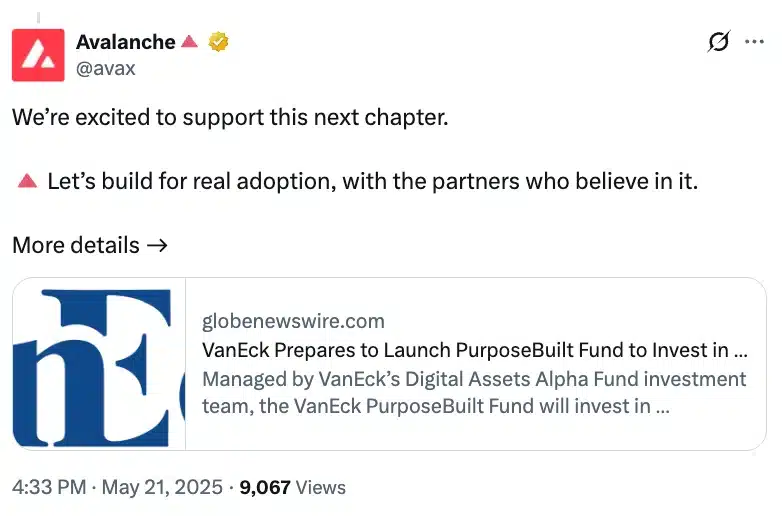Open the three-dot more options menu
The height and width of the screenshot is (516, 782).
[x=754, y=42]
